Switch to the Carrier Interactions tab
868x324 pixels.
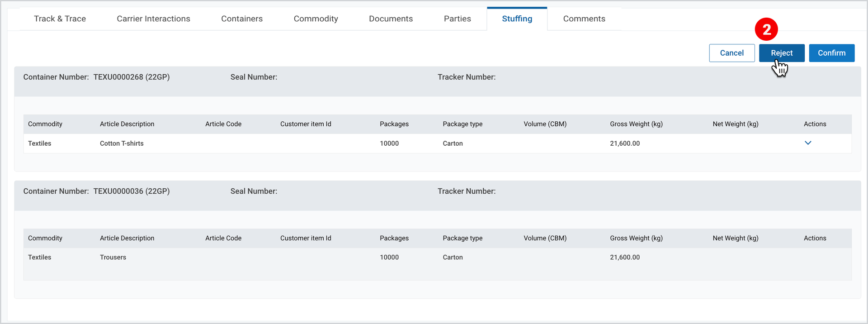point(153,19)
